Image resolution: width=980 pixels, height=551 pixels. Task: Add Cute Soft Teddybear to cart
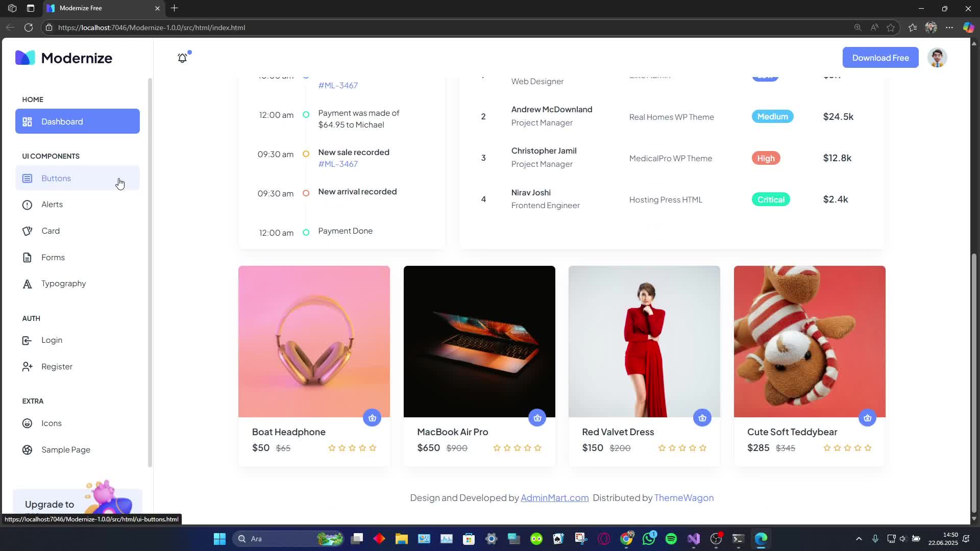tap(868, 418)
